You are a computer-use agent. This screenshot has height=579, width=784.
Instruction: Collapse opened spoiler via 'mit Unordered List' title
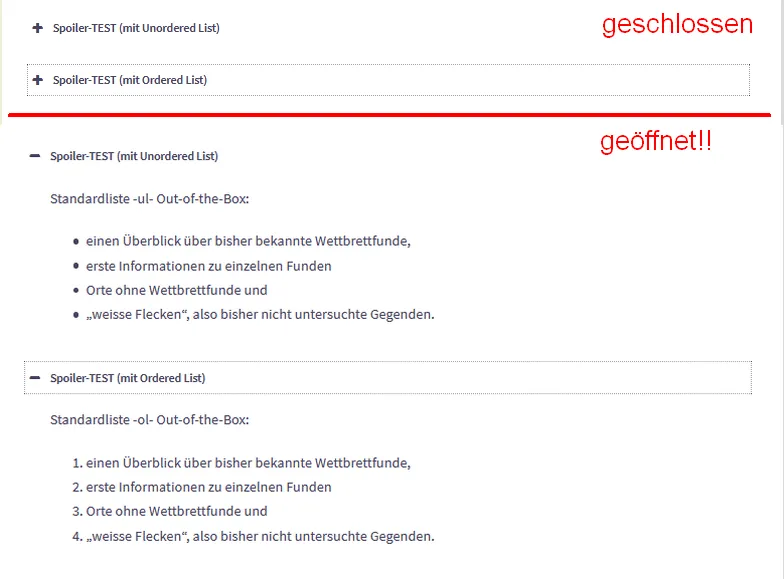point(134,156)
